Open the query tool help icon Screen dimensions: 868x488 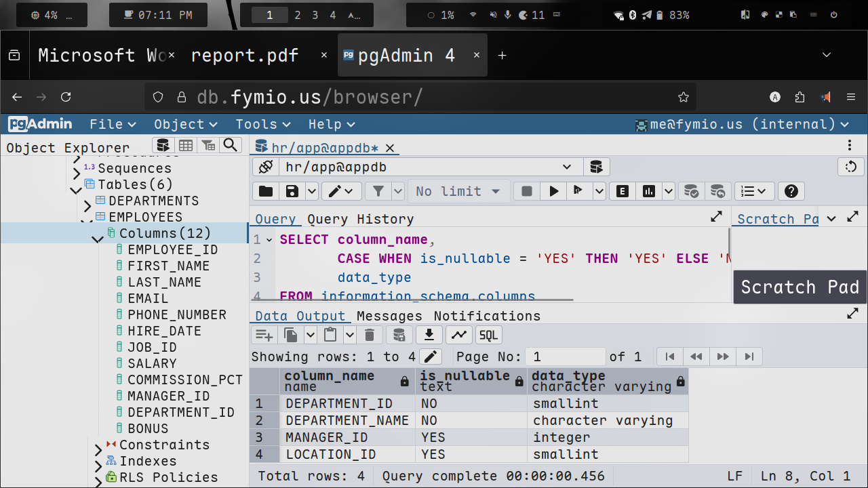tap(791, 192)
